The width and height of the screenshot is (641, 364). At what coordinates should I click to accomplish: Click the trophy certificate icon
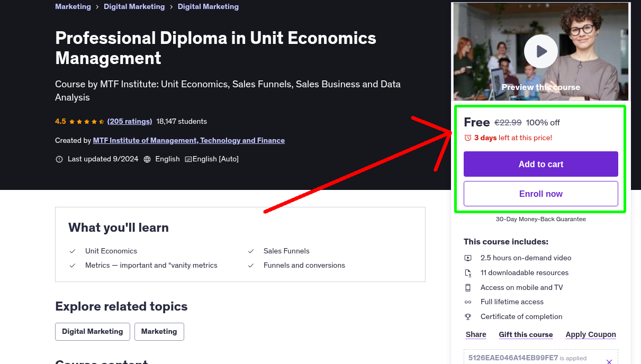(x=468, y=317)
